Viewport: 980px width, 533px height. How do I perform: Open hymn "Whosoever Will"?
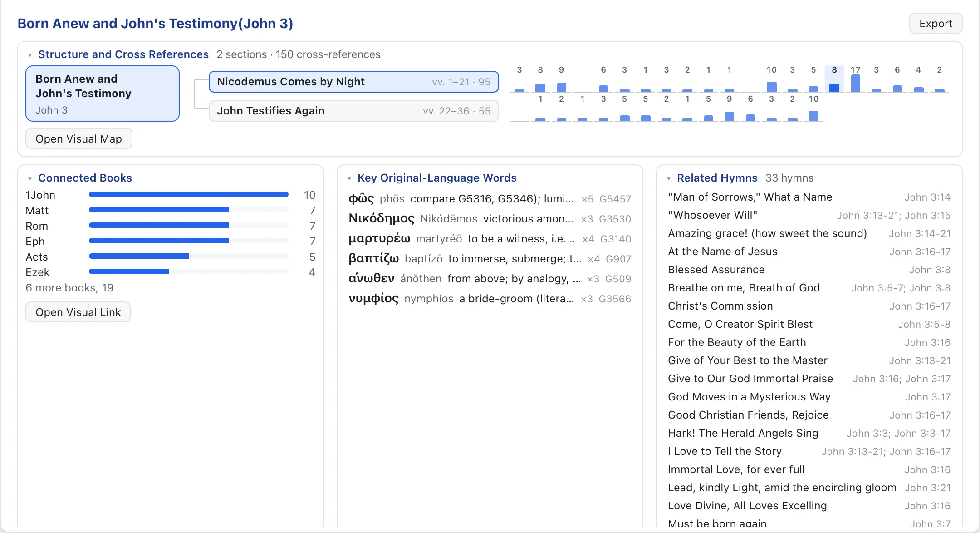pyautogui.click(x=809, y=215)
